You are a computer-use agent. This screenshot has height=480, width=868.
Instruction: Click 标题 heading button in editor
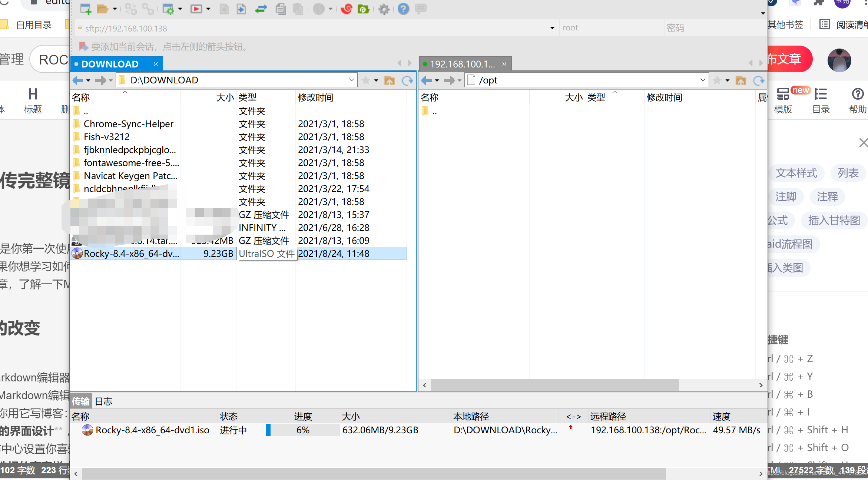tap(33, 100)
